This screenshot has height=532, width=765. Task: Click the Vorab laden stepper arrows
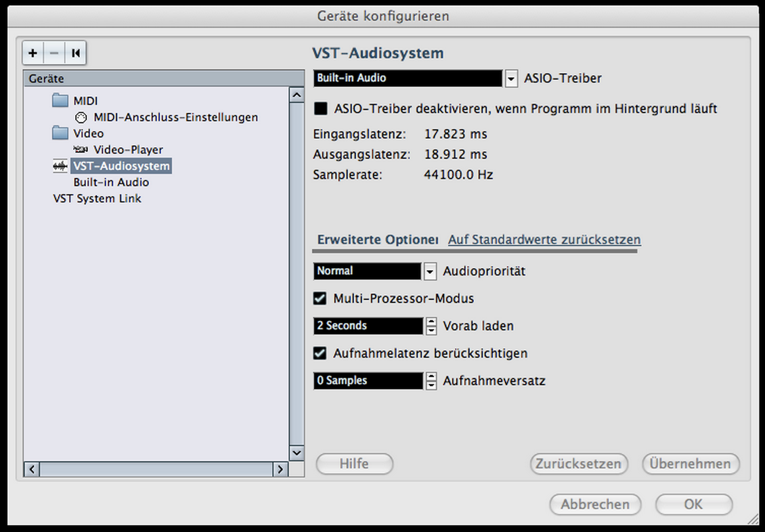[x=431, y=326]
